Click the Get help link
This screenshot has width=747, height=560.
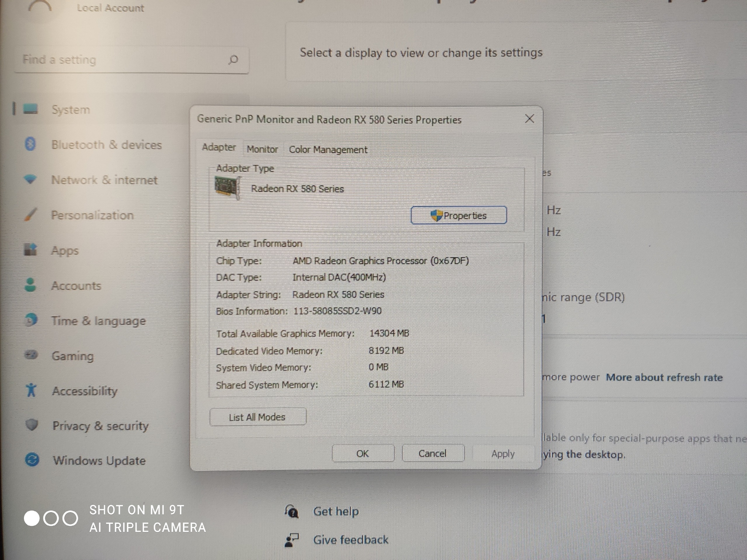tap(336, 511)
